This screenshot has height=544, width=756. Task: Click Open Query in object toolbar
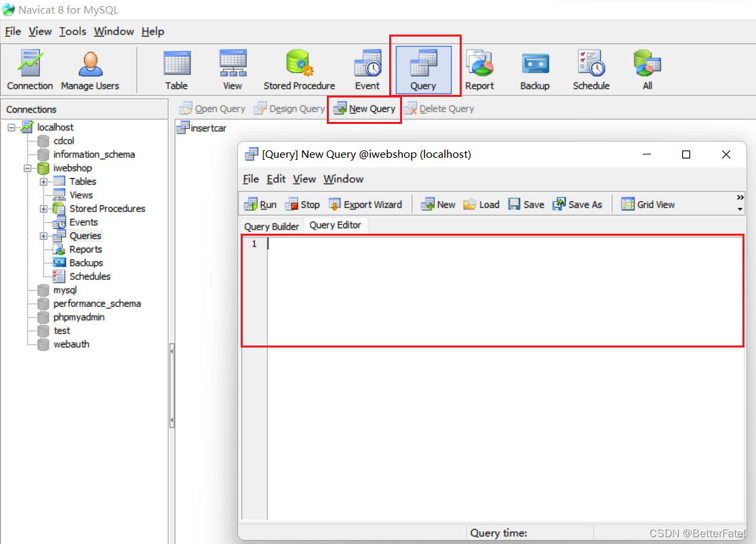click(x=212, y=109)
